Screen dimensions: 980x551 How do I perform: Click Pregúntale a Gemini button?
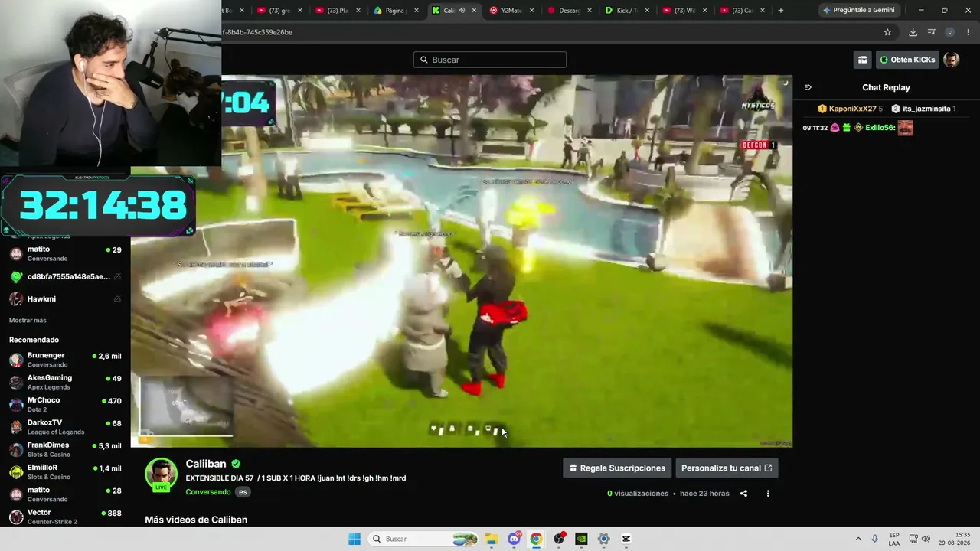pyautogui.click(x=858, y=10)
